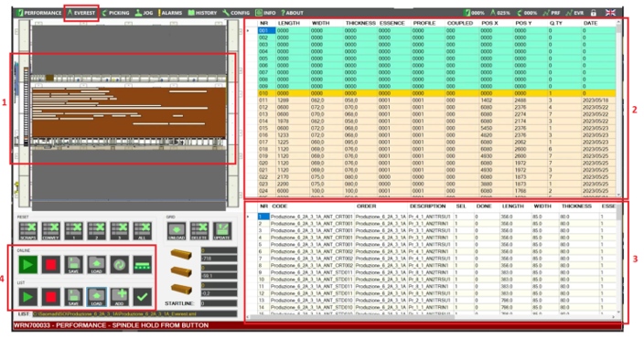
Task: Open the HISTORY tab
Action: point(202,13)
